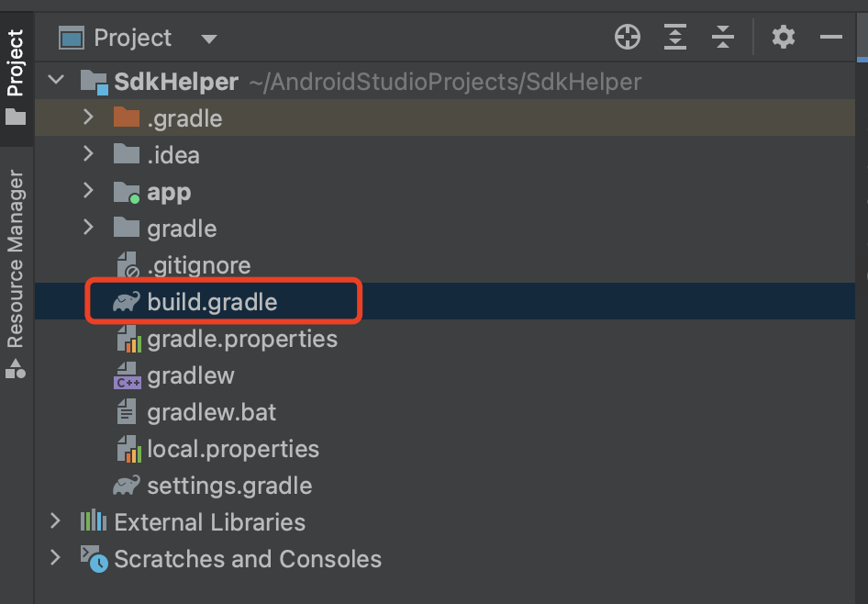Expand External Libraries node

click(56, 521)
